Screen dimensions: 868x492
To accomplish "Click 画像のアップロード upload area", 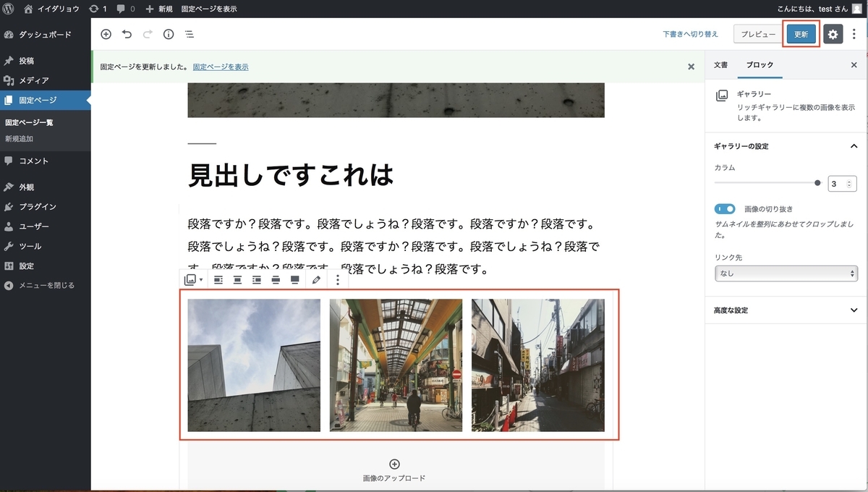I will tap(394, 470).
